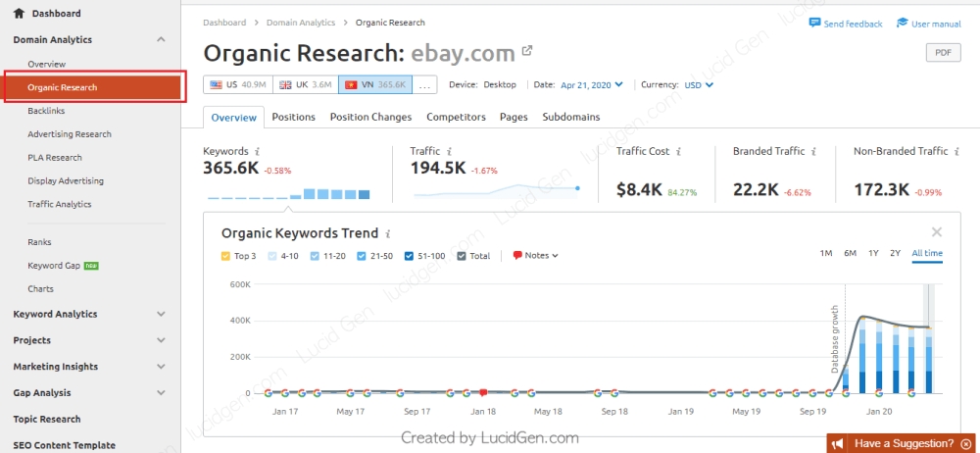
Task: Dismiss the Have a Suggestion bar
Action: [x=966, y=443]
